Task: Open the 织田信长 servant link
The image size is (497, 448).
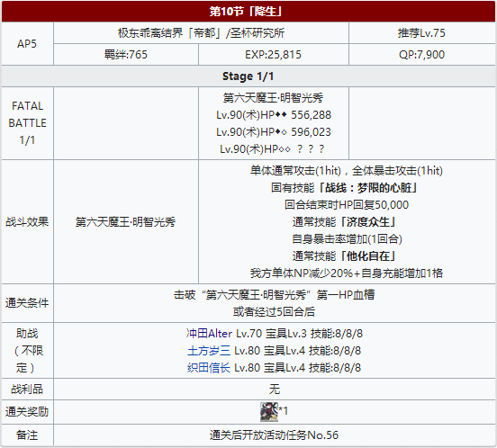Action: click(x=209, y=368)
